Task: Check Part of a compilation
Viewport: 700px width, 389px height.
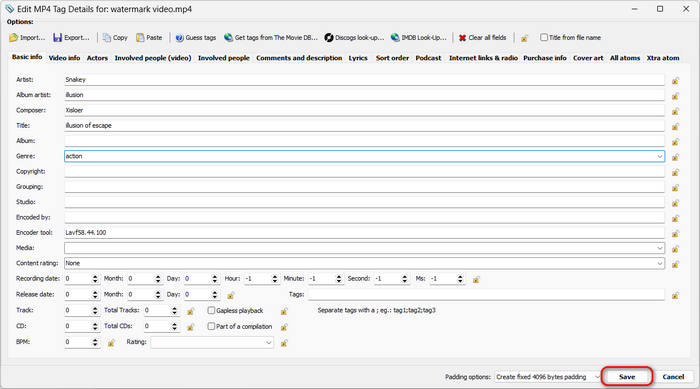Action: (211, 326)
